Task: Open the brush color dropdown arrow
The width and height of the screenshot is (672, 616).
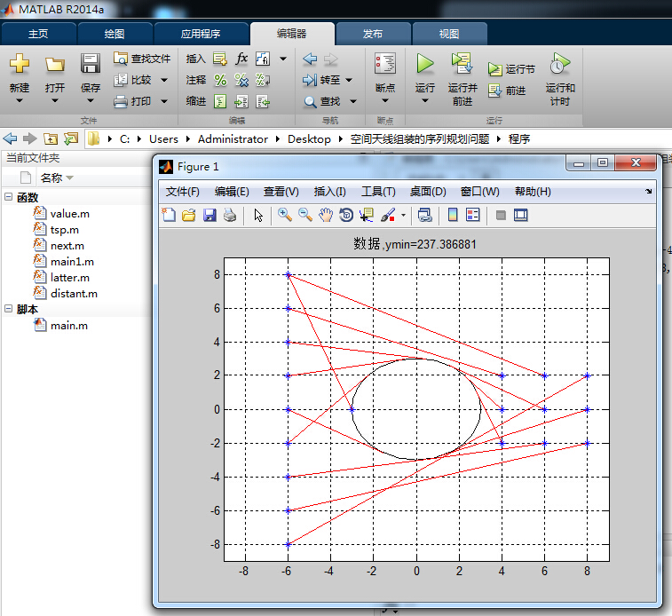Action: (x=403, y=215)
